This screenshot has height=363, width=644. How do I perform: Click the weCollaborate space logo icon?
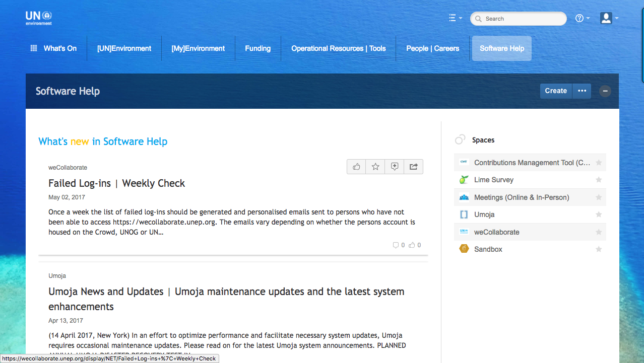[464, 232]
